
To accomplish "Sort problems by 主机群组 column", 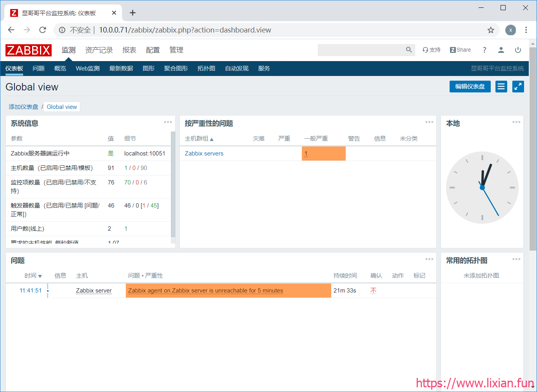I will pyautogui.click(x=199, y=139).
